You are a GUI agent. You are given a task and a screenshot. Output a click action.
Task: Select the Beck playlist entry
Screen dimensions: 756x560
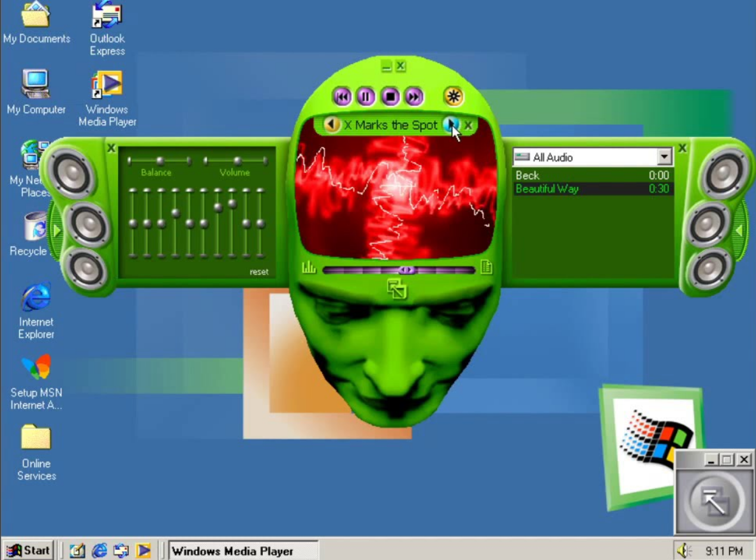click(x=593, y=175)
